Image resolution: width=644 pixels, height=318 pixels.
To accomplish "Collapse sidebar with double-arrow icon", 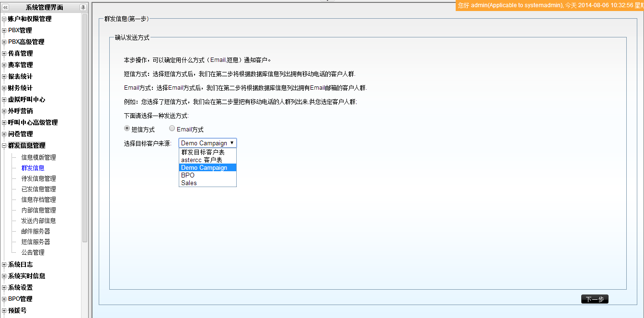I will click(6, 8).
